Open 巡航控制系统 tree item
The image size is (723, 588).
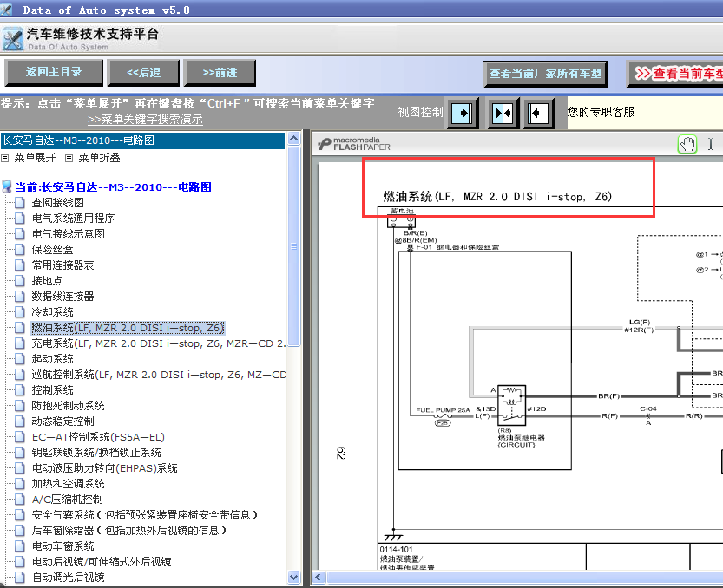click(x=159, y=375)
